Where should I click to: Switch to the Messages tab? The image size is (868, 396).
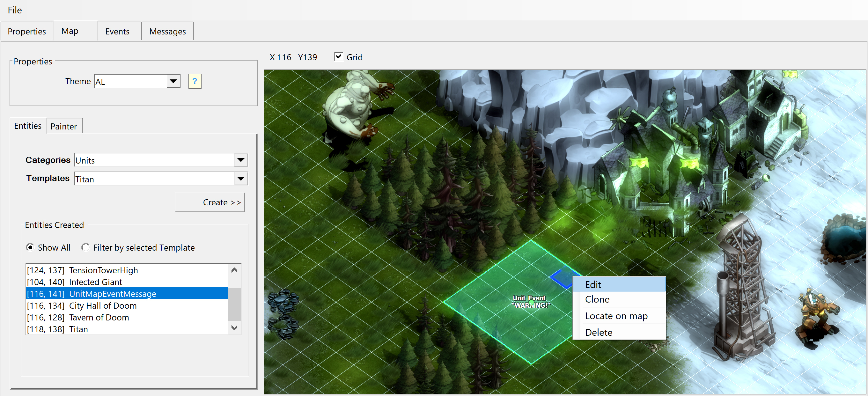point(167,31)
